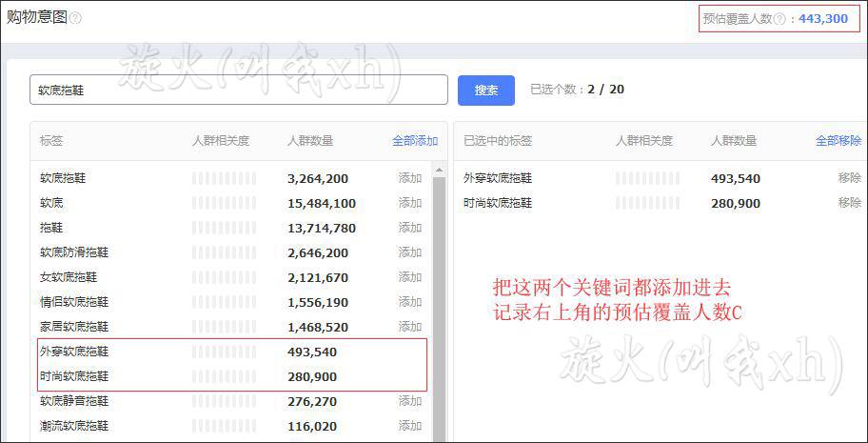This screenshot has width=868, height=443.
Task: Add the 软底静音拖鞋 tag
Action: pyautogui.click(x=410, y=401)
